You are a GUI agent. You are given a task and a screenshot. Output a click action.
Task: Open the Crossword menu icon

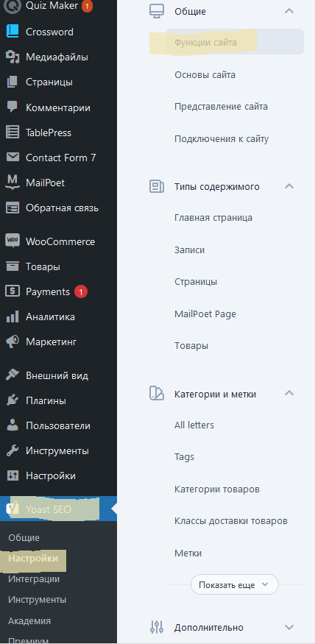point(13,32)
